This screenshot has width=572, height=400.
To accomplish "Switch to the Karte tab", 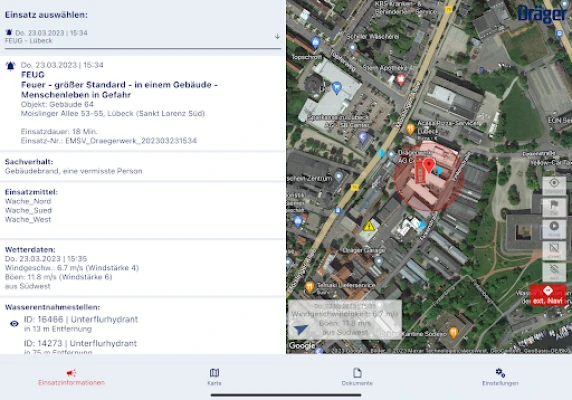I will 214,377.
